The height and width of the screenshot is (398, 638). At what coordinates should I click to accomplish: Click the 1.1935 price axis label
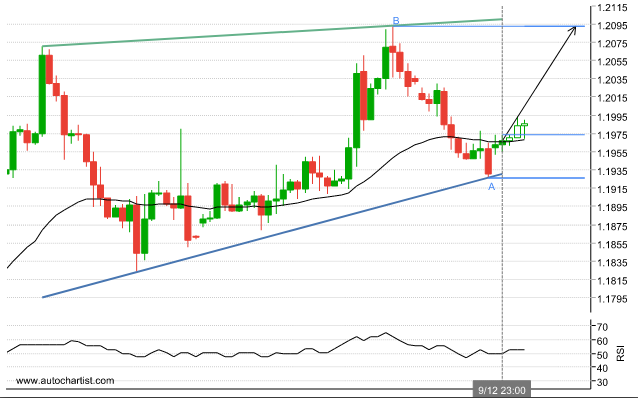(x=612, y=171)
